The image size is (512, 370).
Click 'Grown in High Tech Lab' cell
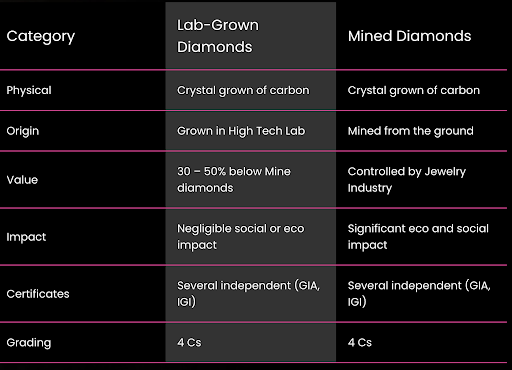pos(241,131)
